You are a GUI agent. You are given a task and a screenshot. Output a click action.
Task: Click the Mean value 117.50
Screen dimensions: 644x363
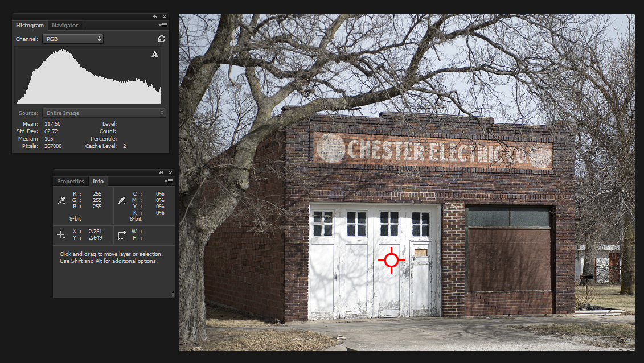pyautogui.click(x=52, y=124)
